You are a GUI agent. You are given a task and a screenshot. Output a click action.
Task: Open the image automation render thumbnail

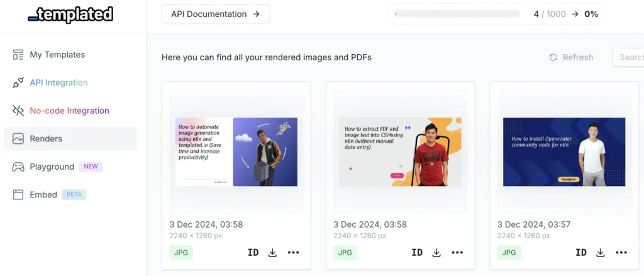click(x=236, y=152)
